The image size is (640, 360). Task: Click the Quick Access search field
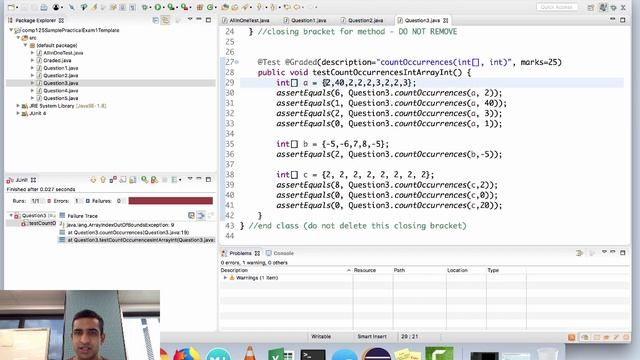[x=556, y=7]
